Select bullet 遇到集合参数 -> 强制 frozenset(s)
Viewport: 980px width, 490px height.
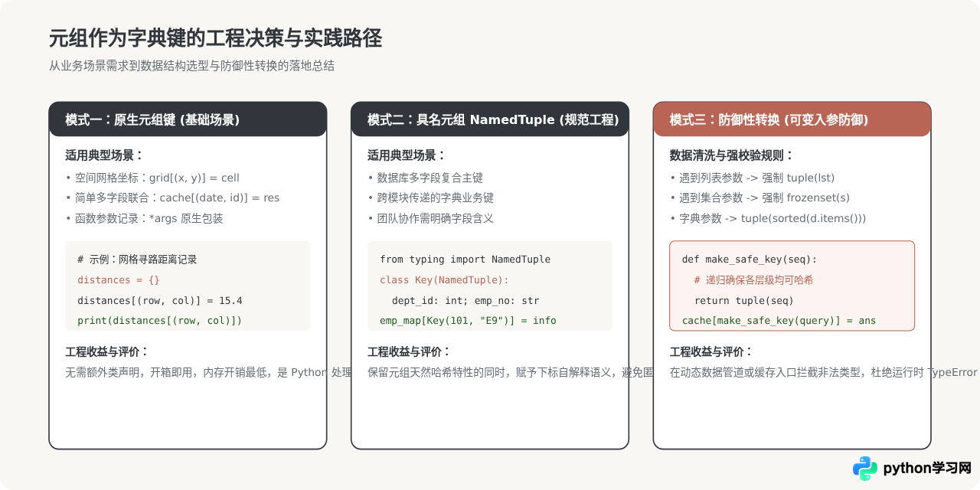[759, 198]
